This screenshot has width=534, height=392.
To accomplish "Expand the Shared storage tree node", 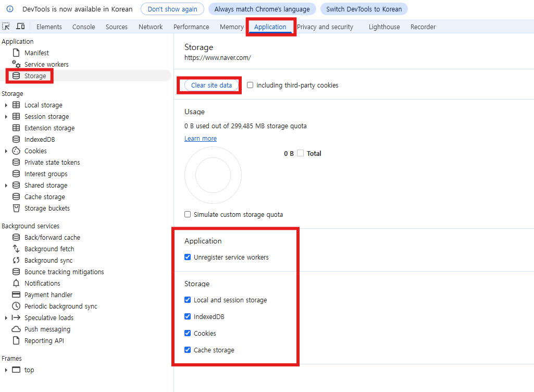I will pos(6,186).
